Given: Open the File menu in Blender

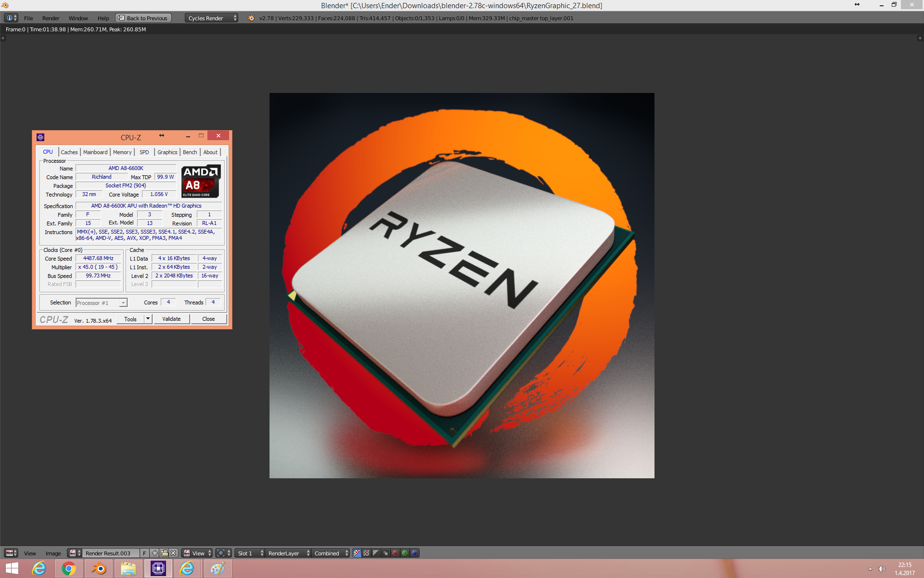Looking at the screenshot, I should 28,18.
